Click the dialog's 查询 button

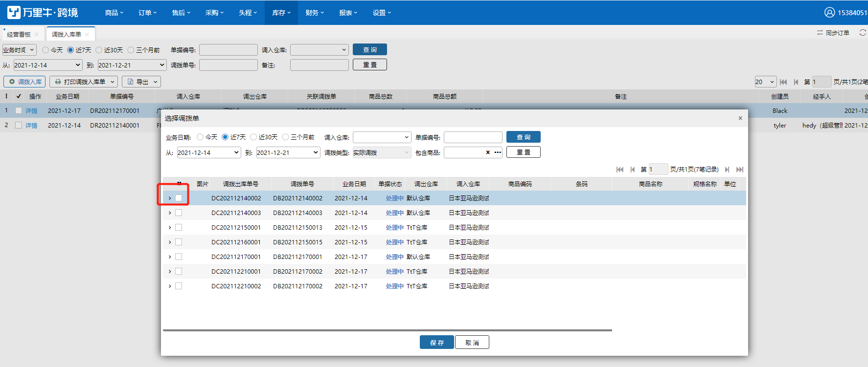pyautogui.click(x=524, y=137)
